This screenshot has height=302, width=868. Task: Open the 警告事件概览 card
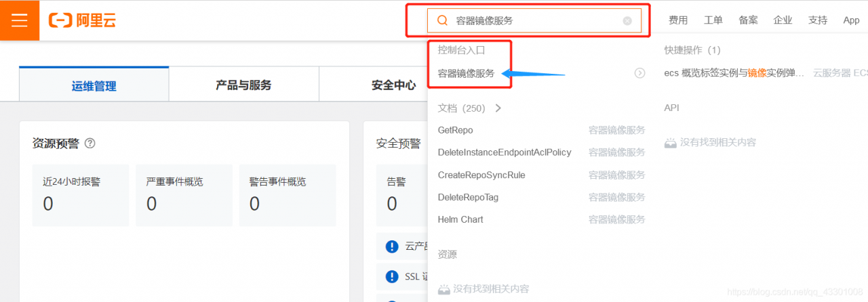click(x=287, y=194)
